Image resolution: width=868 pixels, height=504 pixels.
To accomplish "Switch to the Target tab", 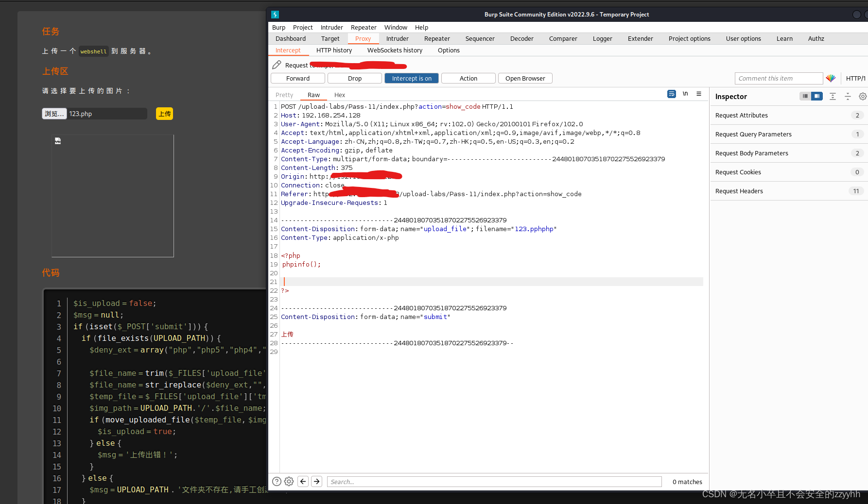I will point(330,38).
